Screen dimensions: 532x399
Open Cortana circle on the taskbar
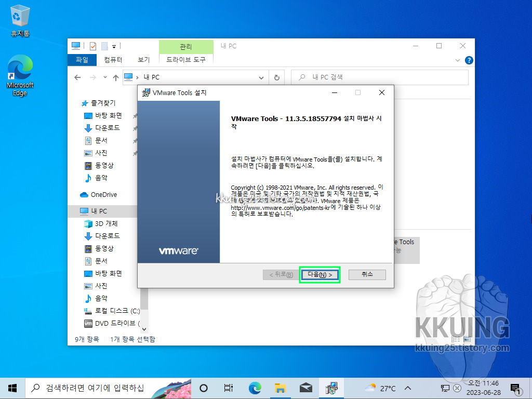coord(204,388)
